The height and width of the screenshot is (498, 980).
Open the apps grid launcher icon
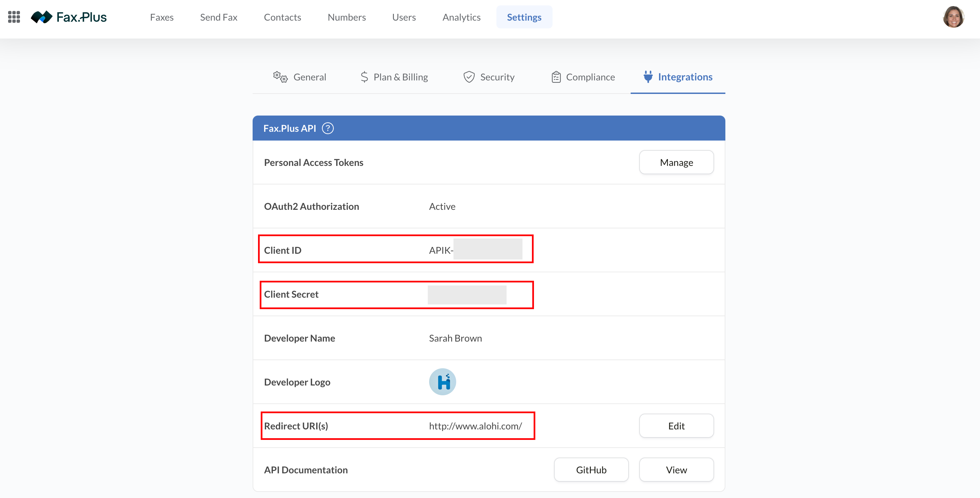(14, 17)
